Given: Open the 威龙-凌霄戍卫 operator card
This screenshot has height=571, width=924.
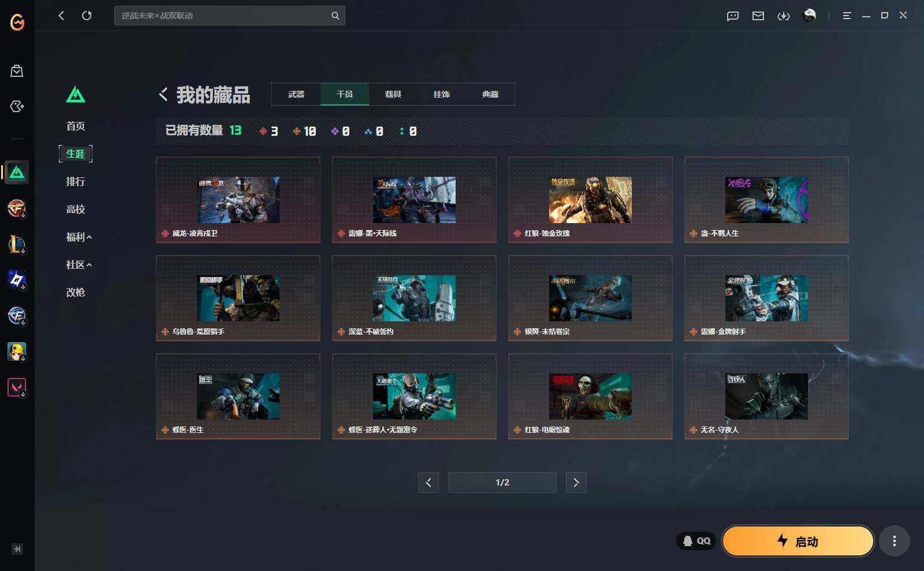Looking at the screenshot, I should (238, 200).
